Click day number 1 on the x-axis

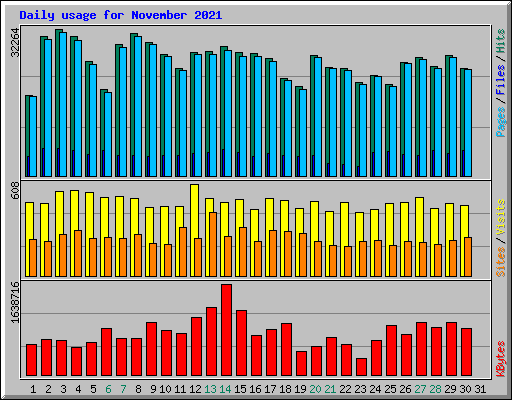[33, 389]
